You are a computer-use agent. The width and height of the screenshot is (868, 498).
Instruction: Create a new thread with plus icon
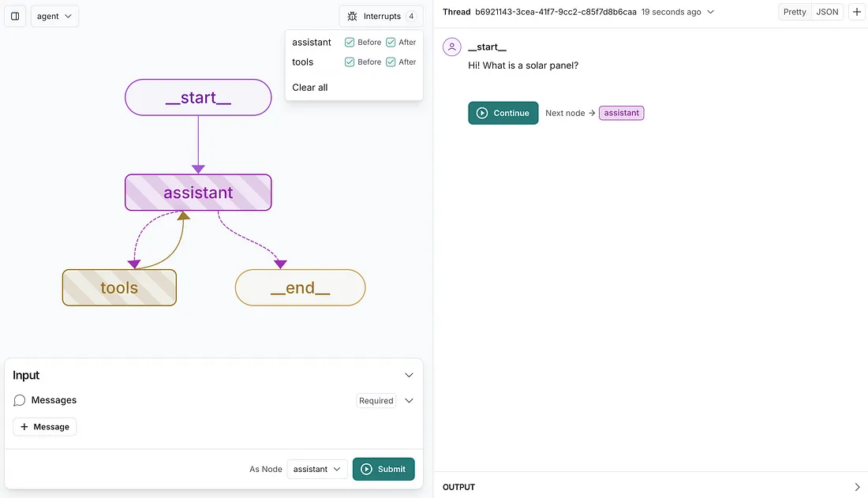[x=856, y=12]
